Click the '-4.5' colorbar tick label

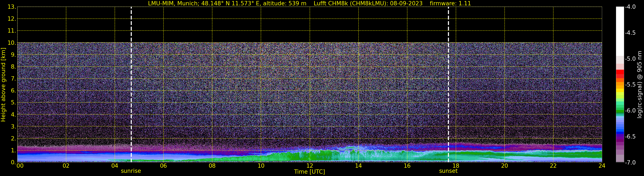coord(630,33)
